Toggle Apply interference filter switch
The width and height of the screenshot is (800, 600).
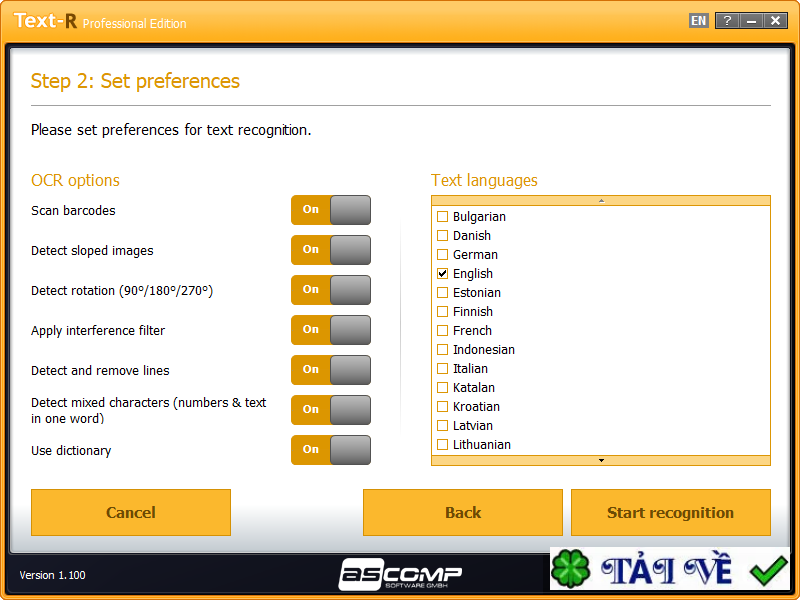(x=331, y=330)
